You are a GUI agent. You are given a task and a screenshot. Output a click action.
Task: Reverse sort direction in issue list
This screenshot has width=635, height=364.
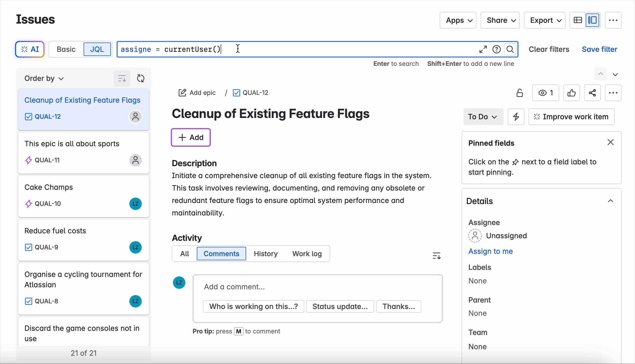pos(122,78)
